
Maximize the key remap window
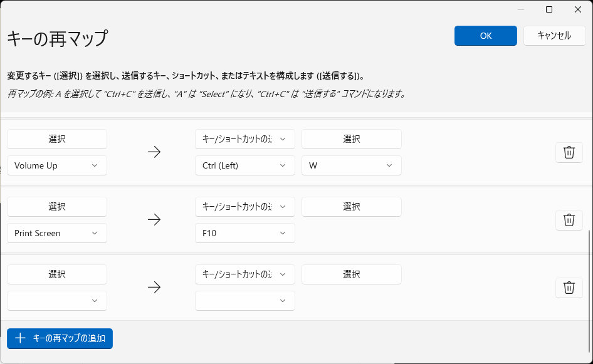(549, 9)
